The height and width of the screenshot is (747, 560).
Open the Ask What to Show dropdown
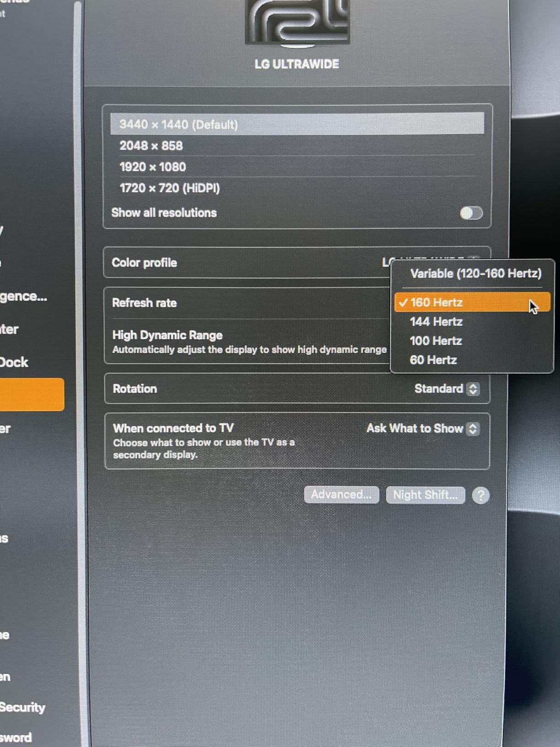click(x=423, y=428)
